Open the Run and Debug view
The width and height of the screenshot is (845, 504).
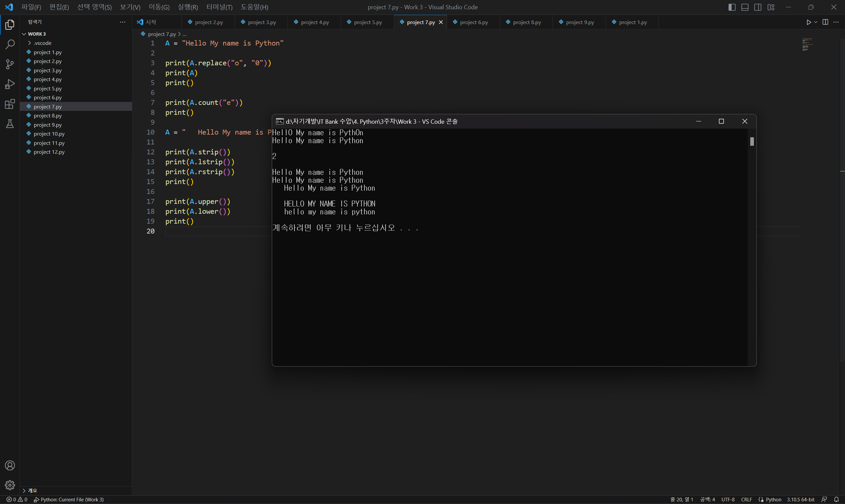pos(10,84)
